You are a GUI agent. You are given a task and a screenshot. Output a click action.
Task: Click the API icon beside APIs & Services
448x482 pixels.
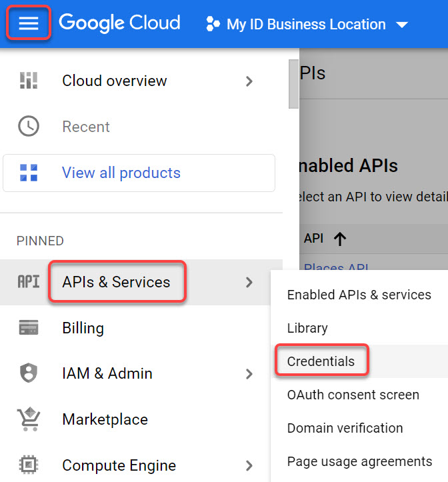pyautogui.click(x=29, y=282)
